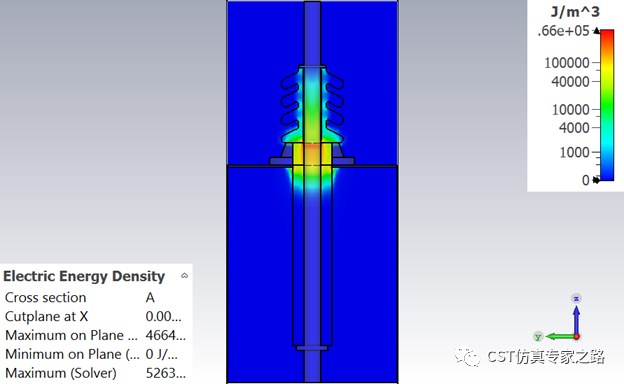Click the Electric Energy Density title
The width and height of the screenshot is (624, 384).
coord(84,276)
